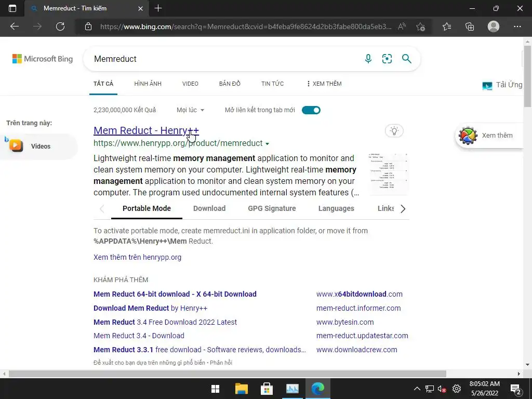This screenshot has height=399, width=532.
Task: Open Xem thêm side panel button
Action: (x=489, y=136)
